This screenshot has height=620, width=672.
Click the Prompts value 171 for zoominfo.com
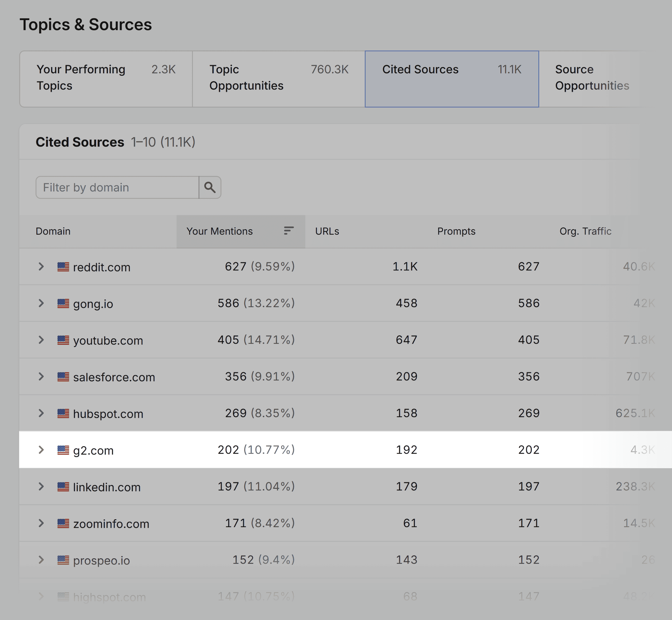(x=529, y=523)
